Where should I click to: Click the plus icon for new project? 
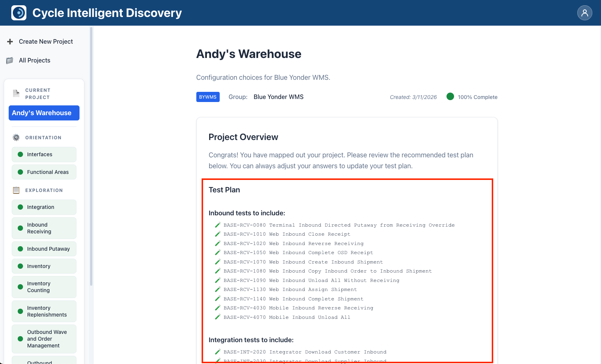coord(10,41)
